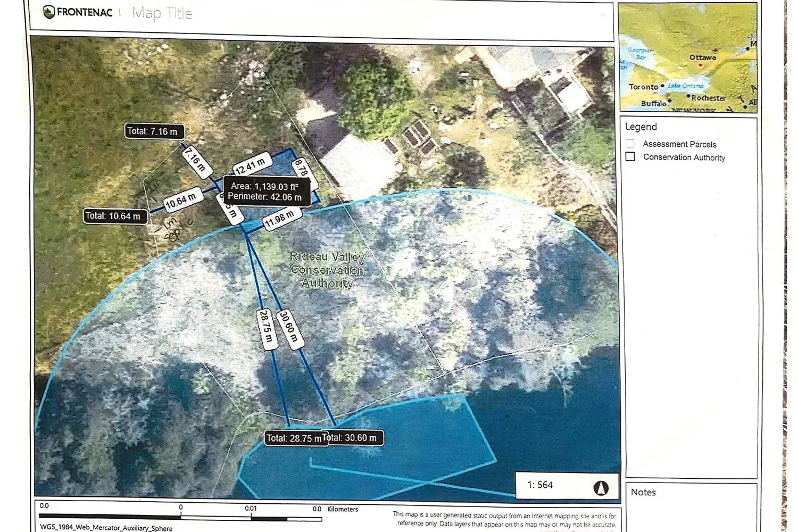Click the Area 1,139.03 ft² popup

coord(267,192)
